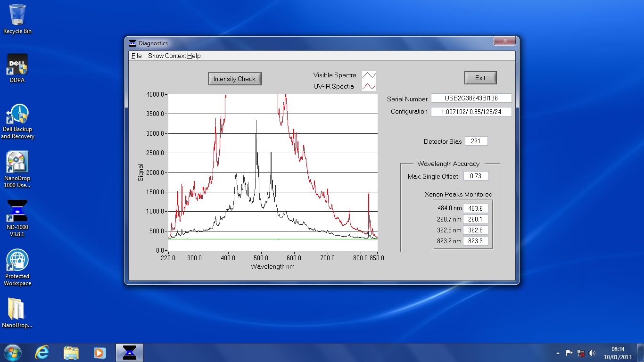Select the Dell Backup and Recovery shortcut
Viewport: 644px width, 362px height.
pyautogui.click(x=17, y=122)
